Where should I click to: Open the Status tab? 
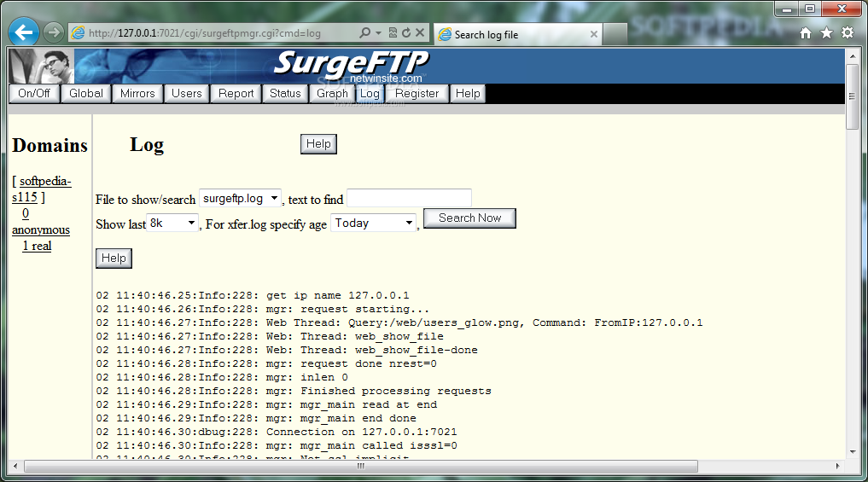[285, 94]
